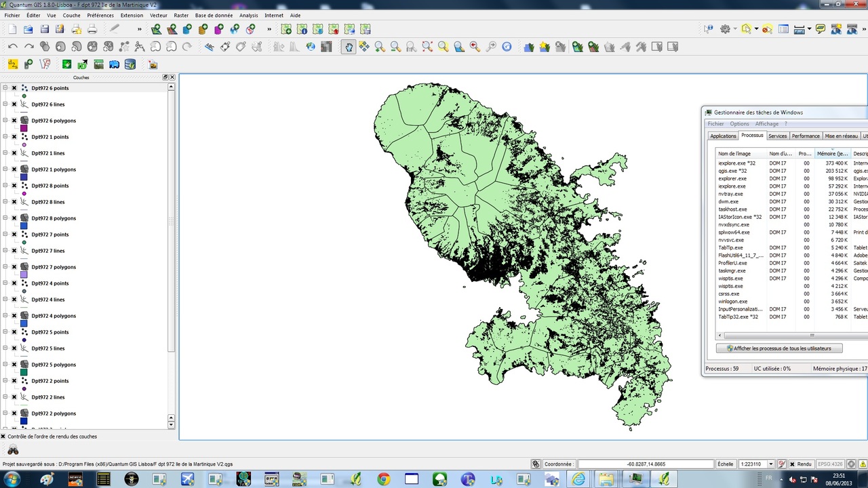This screenshot has height=488, width=868.
Task: Click the Dpt972 8 polygons color swatch
Action: pyautogui.click(x=24, y=226)
